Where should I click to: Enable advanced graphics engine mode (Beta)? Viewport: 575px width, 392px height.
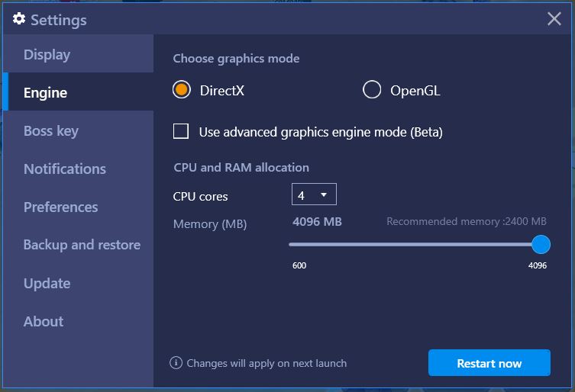[181, 131]
